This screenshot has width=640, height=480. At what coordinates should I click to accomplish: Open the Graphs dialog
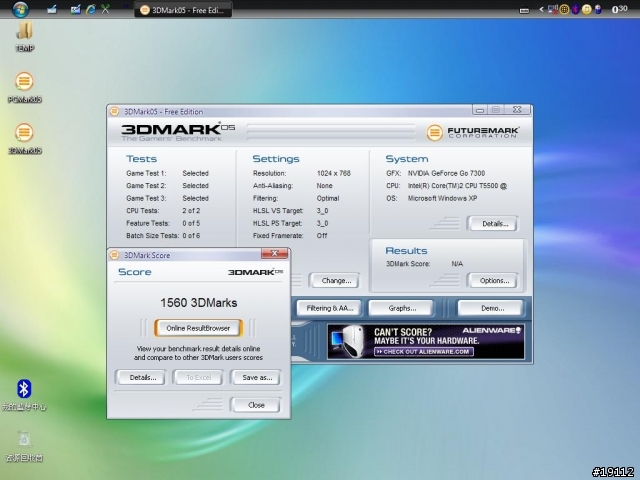pyautogui.click(x=401, y=308)
